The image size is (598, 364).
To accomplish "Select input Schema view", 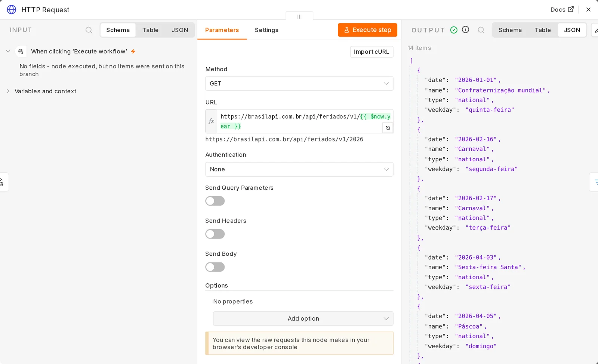I will 118,30.
